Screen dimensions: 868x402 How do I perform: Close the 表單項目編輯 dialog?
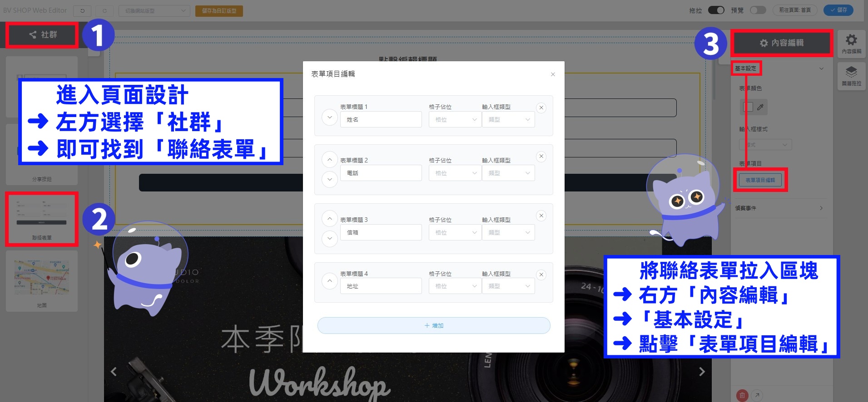click(x=553, y=74)
